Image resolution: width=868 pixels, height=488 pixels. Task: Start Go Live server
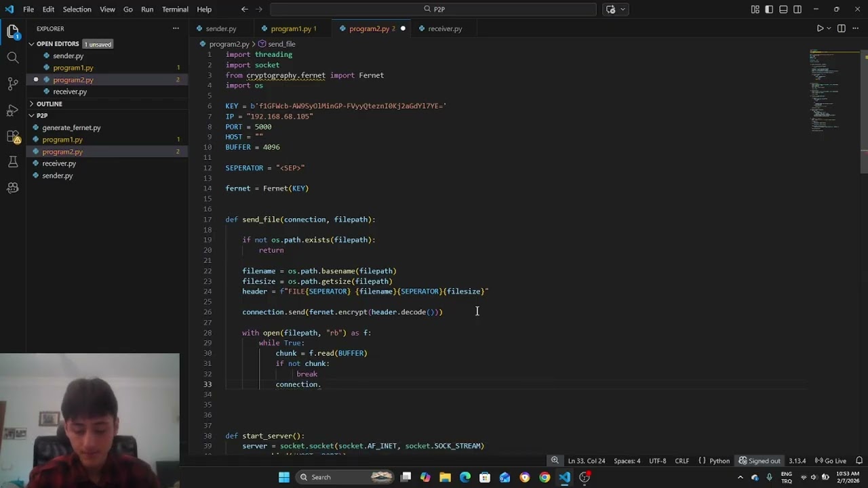tap(830, 461)
